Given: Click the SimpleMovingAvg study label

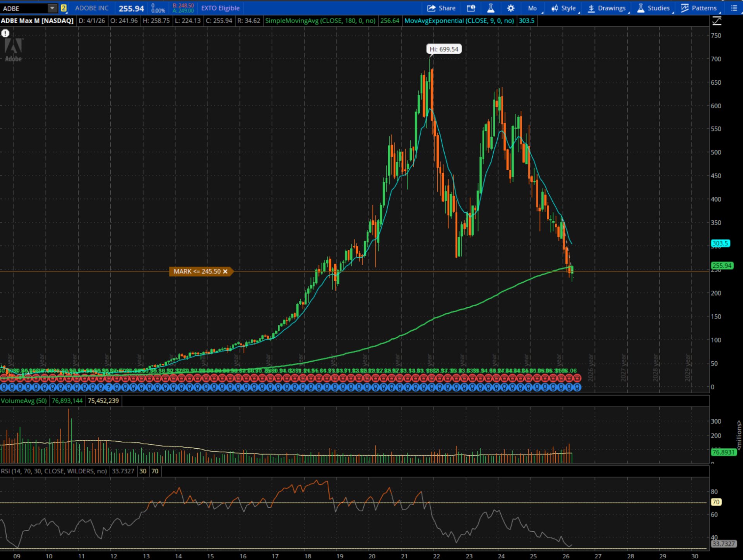Looking at the screenshot, I should pyautogui.click(x=320, y=21).
